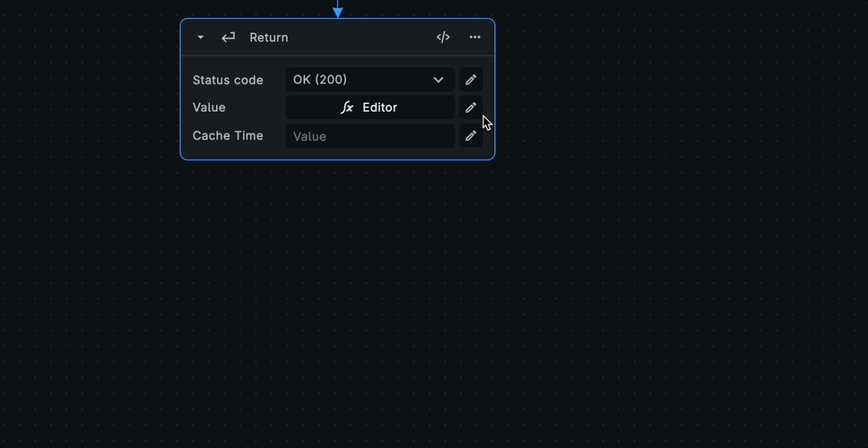Focus the Cache Time input field
The width and height of the screenshot is (868, 448).
[369, 136]
